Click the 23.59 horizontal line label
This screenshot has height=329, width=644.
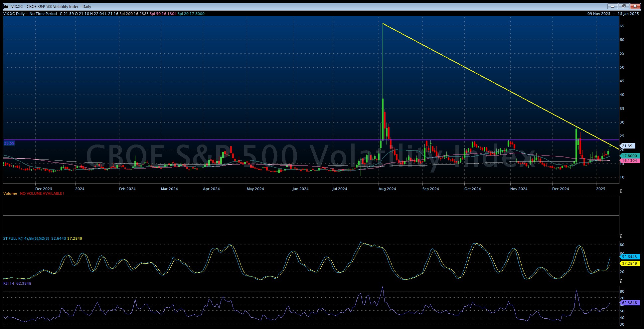9,143
